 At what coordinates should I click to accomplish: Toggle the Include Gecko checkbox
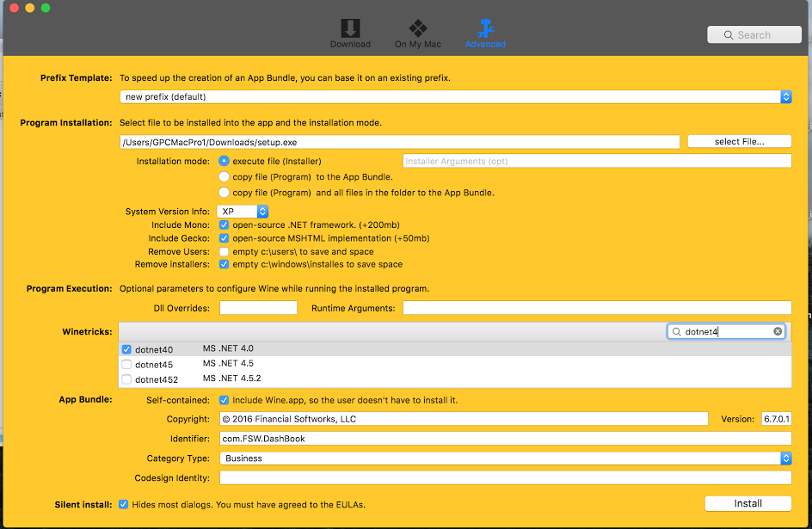pyautogui.click(x=224, y=238)
